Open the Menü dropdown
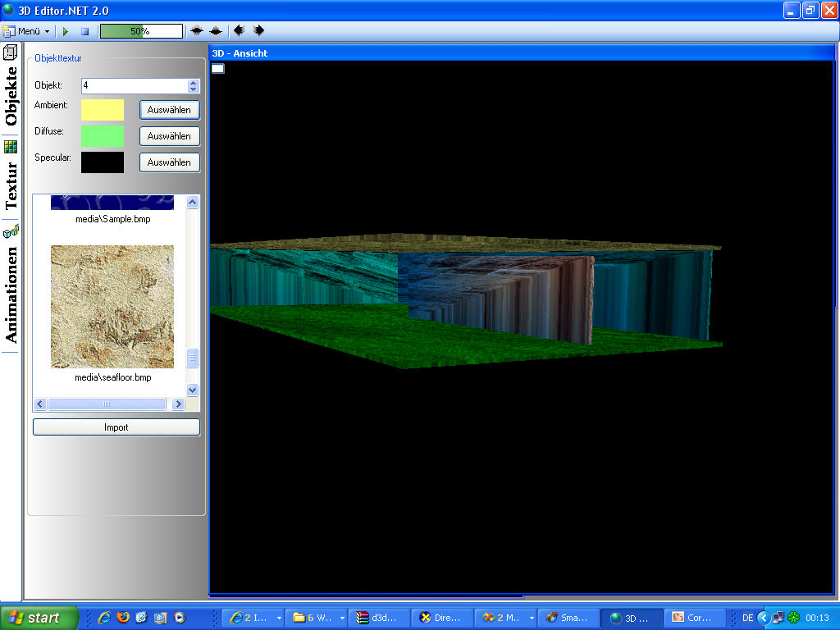The height and width of the screenshot is (630, 840). 26,31
